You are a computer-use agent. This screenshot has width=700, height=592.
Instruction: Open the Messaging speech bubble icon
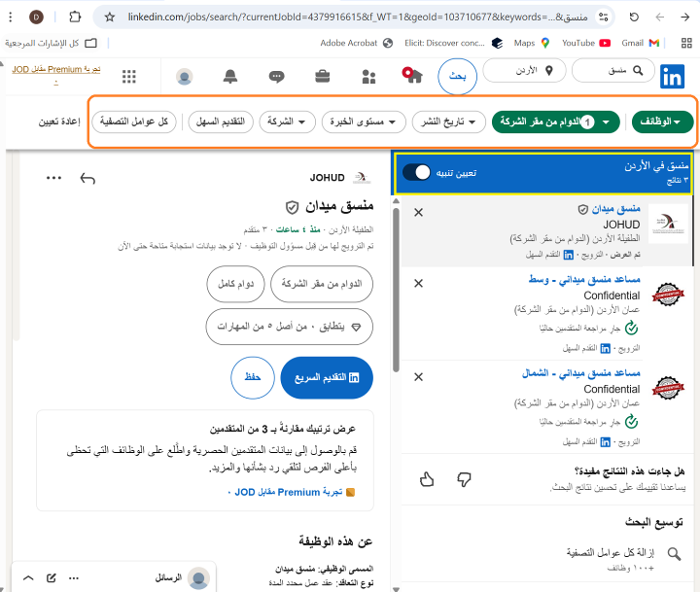277,77
